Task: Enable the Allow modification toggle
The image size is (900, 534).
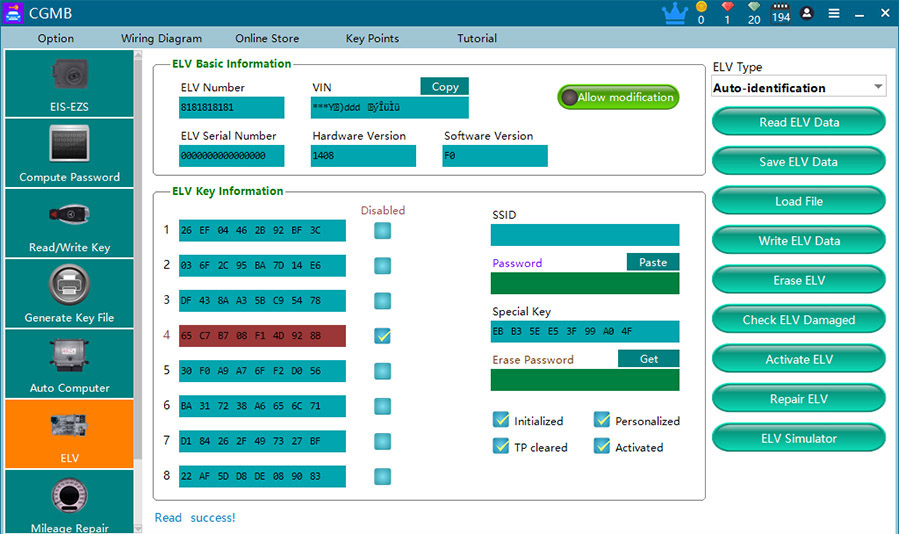Action: pos(618,97)
